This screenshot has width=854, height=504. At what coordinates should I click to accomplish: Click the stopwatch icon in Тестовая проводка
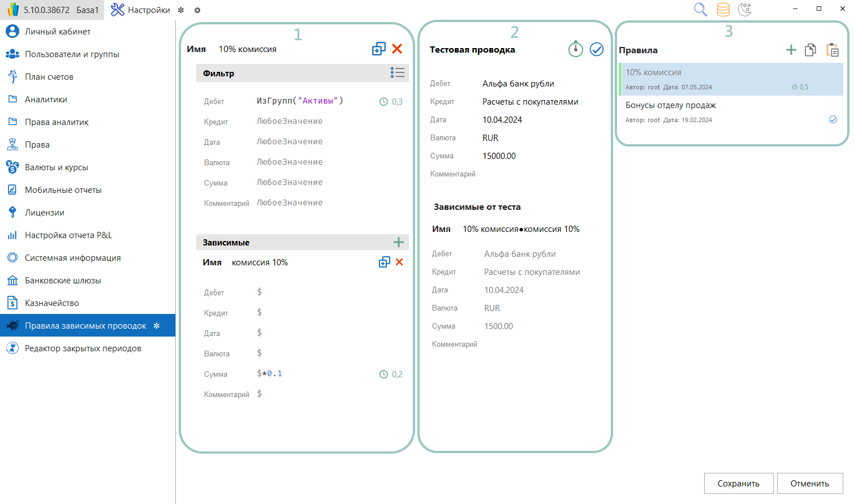[x=575, y=49]
